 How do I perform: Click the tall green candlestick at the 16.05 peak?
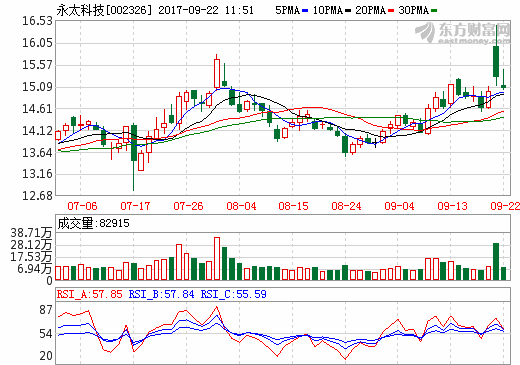coord(496,61)
